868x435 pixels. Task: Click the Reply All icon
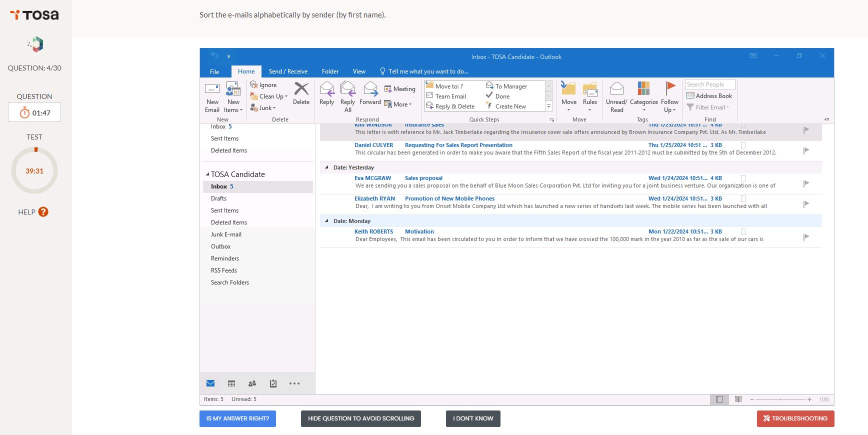click(347, 90)
